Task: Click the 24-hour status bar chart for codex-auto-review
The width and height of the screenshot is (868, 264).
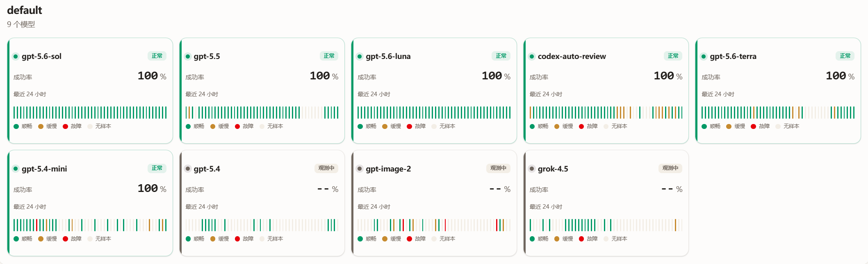Action: click(606, 113)
